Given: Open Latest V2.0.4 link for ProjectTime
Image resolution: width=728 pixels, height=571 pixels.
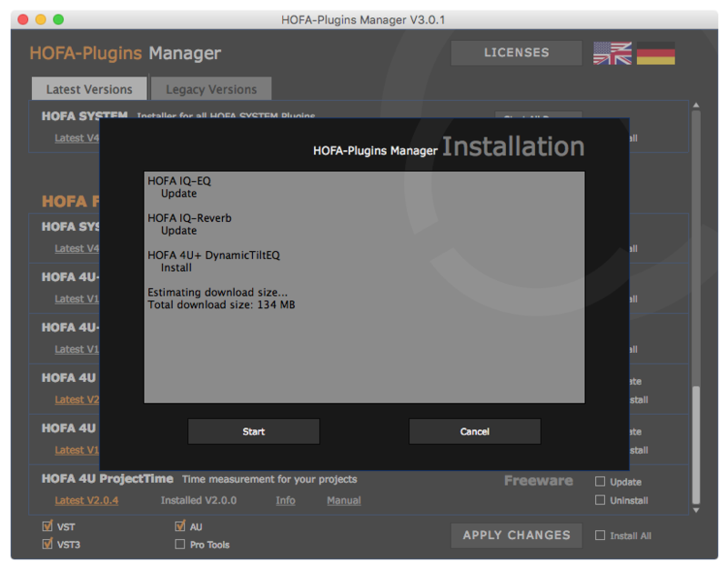Looking at the screenshot, I should tap(86, 500).
